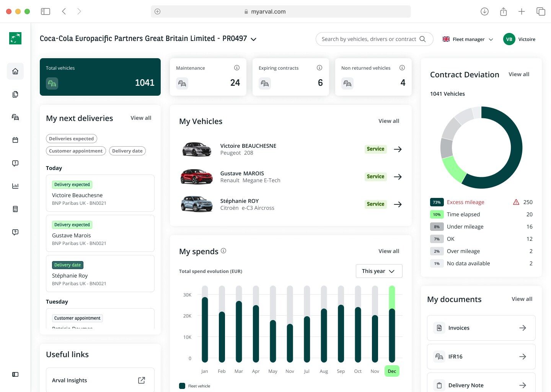Click the myarval.com address bar

(x=281, y=11)
